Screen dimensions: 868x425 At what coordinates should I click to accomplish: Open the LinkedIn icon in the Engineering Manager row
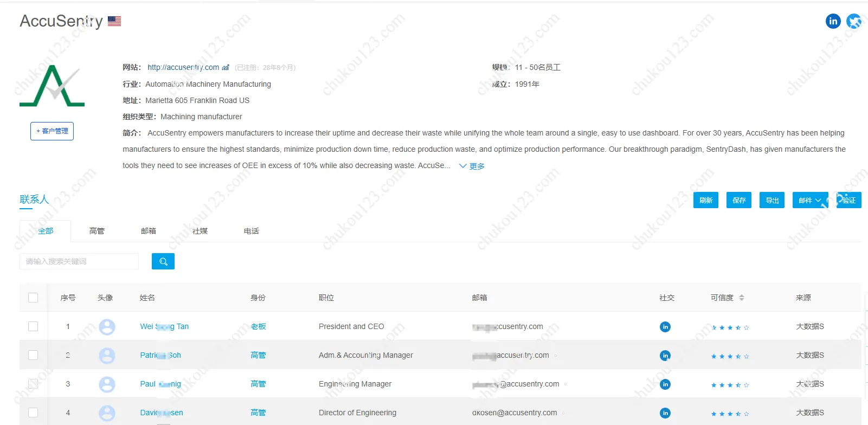[x=665, y=384]
